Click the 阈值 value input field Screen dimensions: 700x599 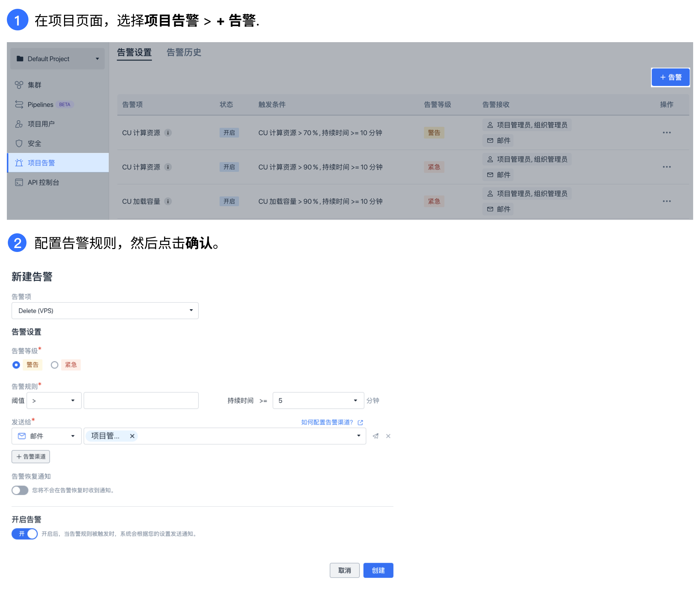tap(141, 401)
